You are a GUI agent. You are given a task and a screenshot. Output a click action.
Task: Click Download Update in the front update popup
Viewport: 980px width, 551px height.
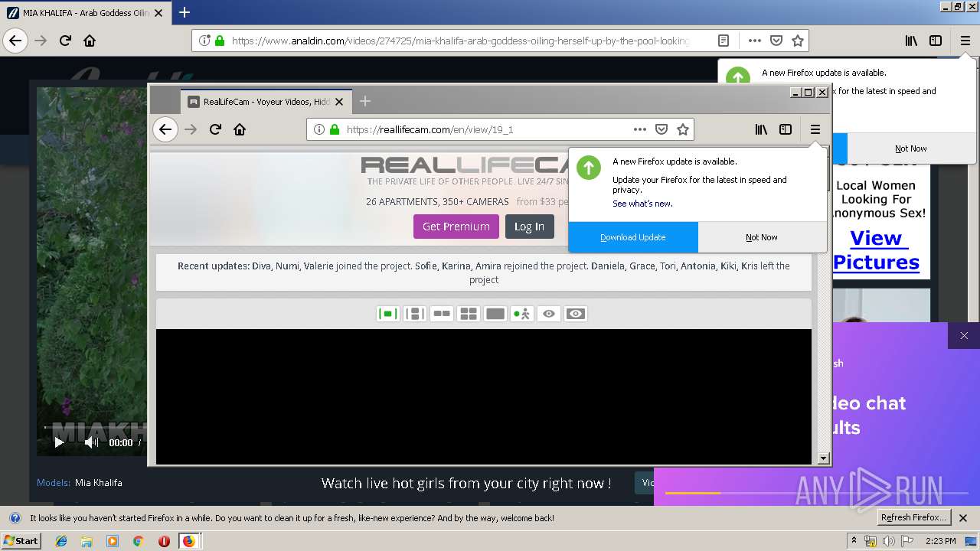(x=633, y=237)
